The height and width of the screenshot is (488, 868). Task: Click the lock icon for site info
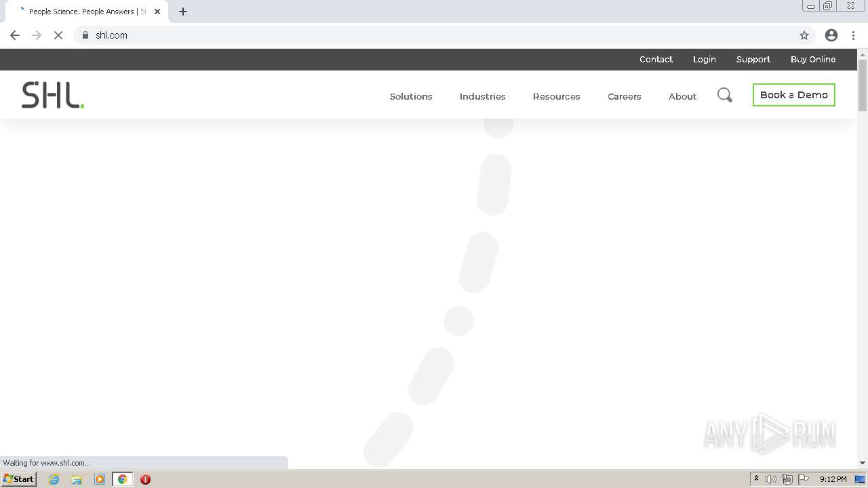(85, 35)
